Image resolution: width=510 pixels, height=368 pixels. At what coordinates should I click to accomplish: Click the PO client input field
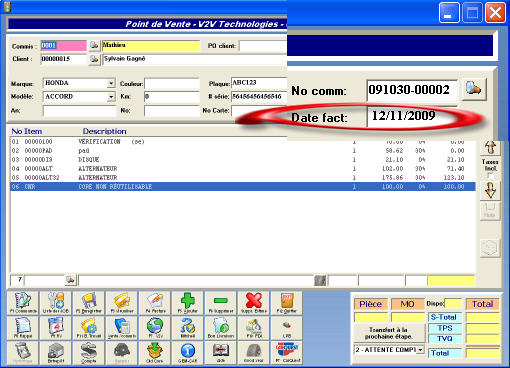[x=263, y=46]
